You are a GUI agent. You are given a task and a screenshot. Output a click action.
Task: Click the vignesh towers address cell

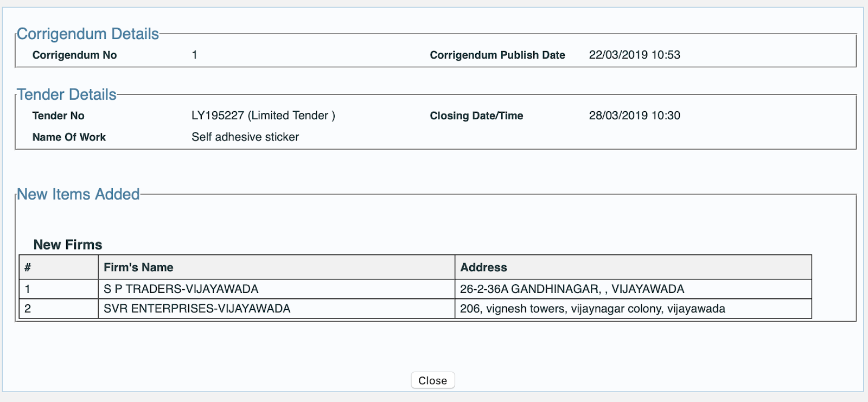click(x=593, y=308)
